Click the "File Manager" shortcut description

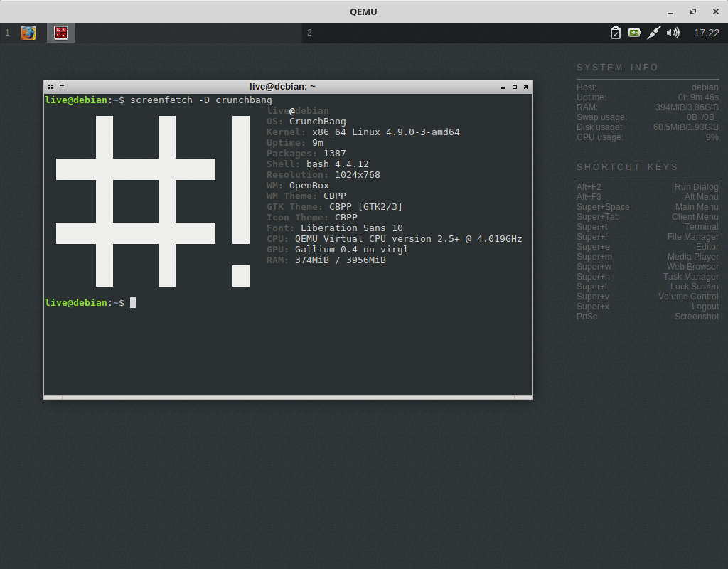(x=692, y=237)
